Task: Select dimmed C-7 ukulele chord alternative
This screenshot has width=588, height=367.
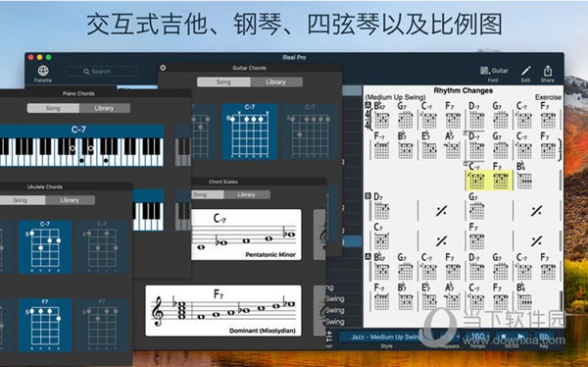Action: point(102,247)
